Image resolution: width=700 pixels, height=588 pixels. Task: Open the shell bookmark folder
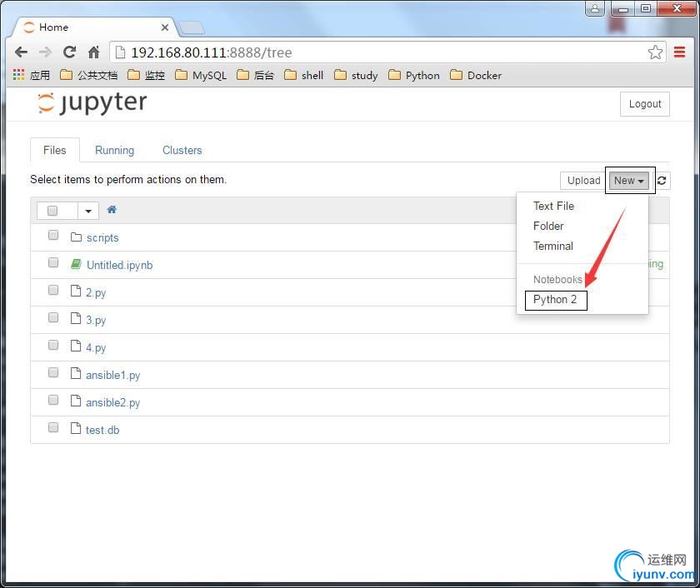click(x=304, y=75)
